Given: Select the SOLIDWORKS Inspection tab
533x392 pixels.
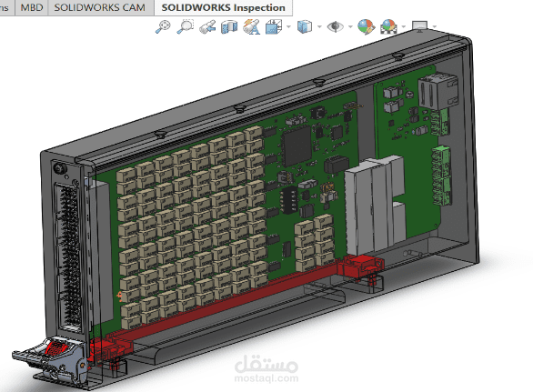Looking at the screenshot, I should (x=224, y=7).
